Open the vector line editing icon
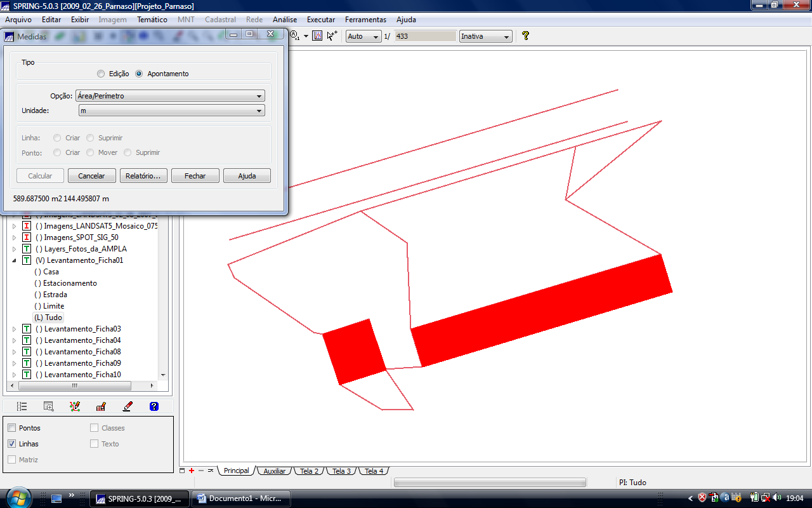Screen dimensions: 812x508 [75, 406]
